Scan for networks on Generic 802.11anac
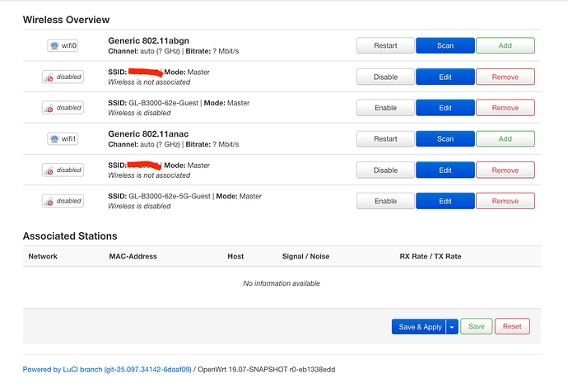568x392 pixels. coord(445,139)
